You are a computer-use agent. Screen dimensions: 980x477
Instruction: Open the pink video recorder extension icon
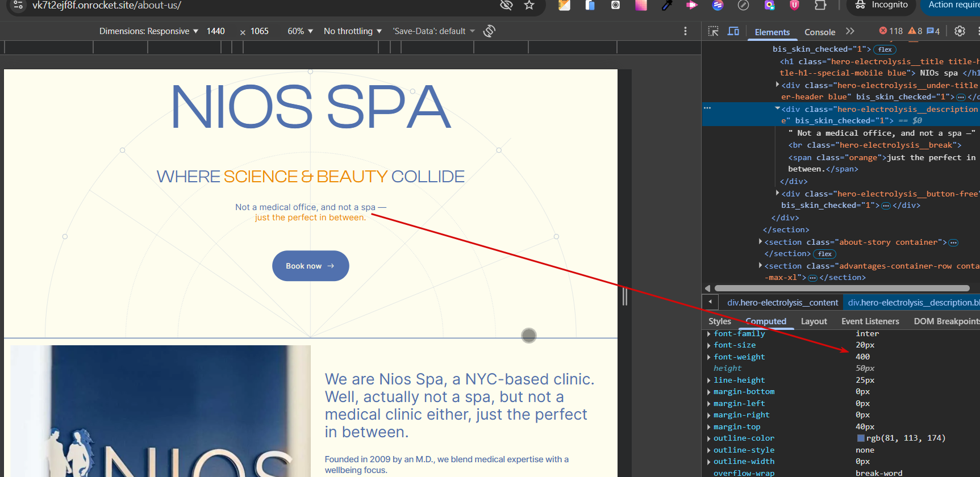point(692,5)
